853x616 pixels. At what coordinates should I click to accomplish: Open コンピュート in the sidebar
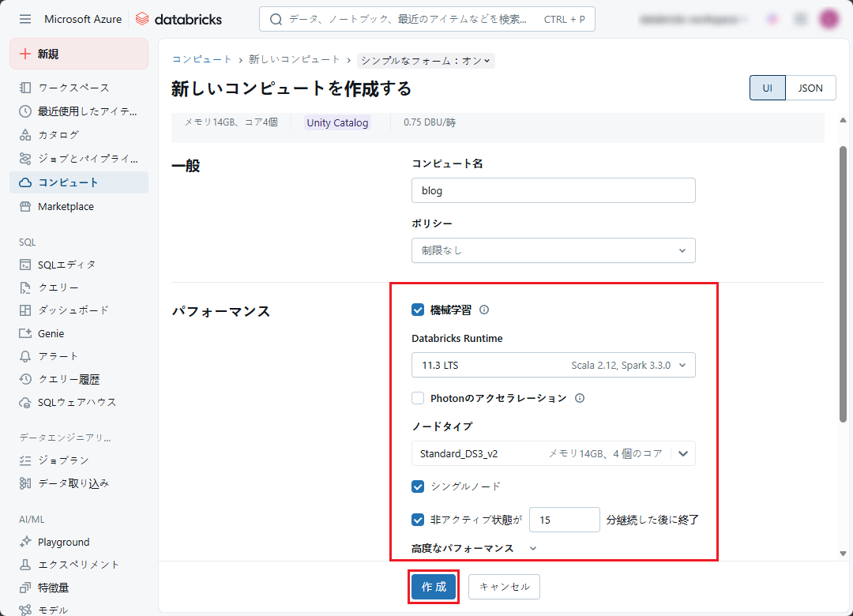point(68,182)
